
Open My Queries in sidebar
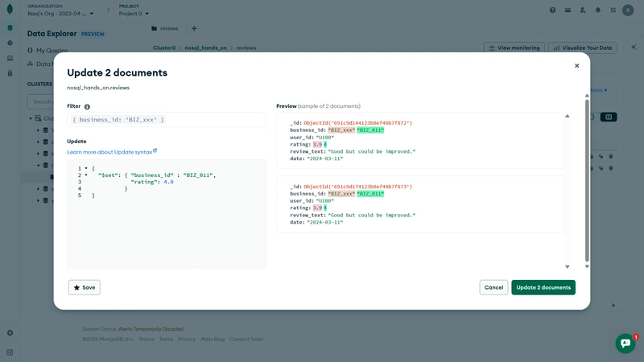click(x=47, y=51)
